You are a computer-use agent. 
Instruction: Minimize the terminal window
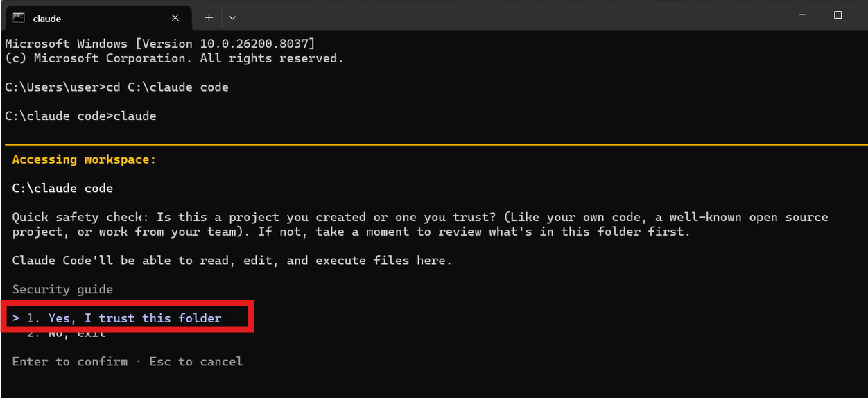coord(806,15)
